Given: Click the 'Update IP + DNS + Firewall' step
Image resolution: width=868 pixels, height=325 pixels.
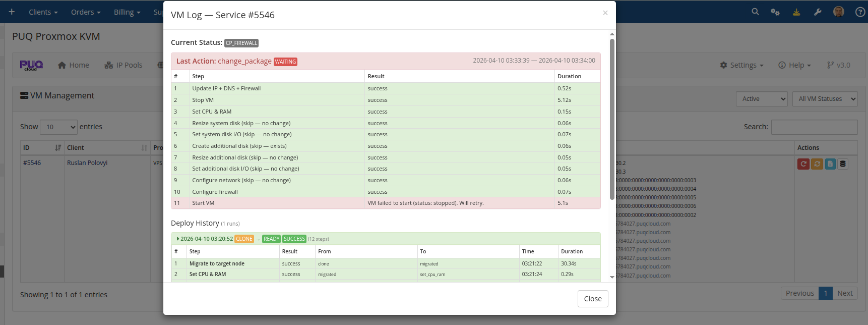Looking at the screenshot, I should point(226,88).
